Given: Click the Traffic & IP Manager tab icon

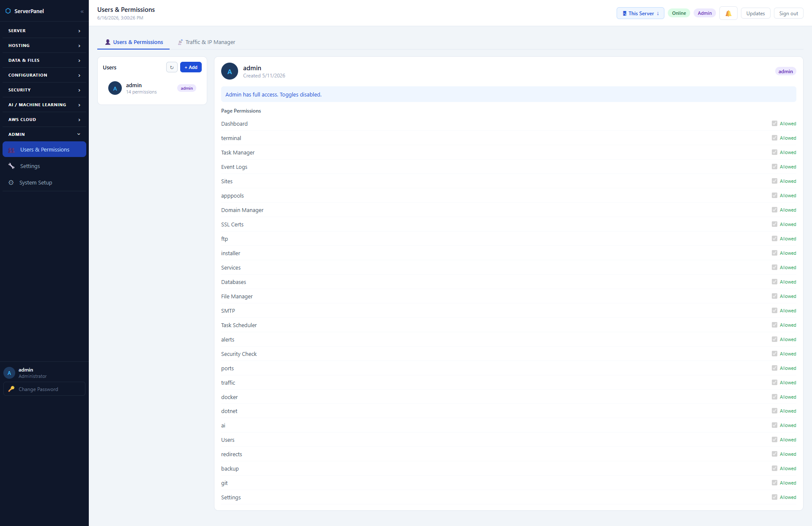Looking at the screenshot, I should pyautogui.click(x=180, y=42).
